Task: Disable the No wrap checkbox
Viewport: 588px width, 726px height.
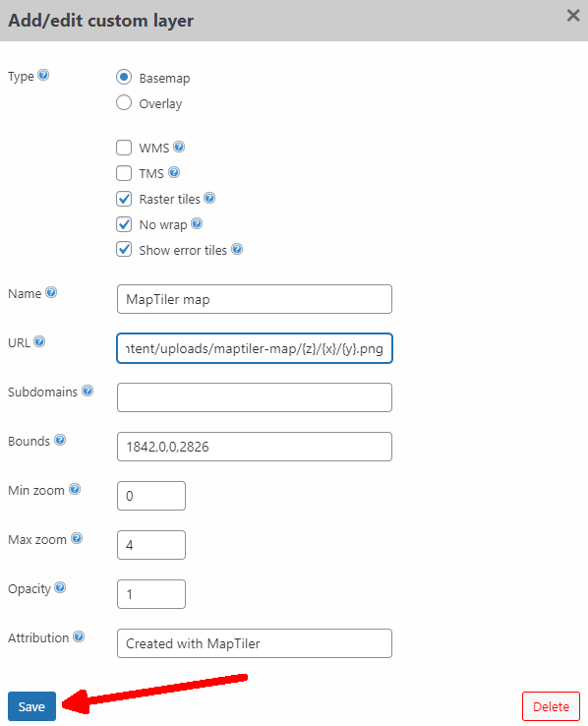Action: pyautogui.click(x=124, y=224)
